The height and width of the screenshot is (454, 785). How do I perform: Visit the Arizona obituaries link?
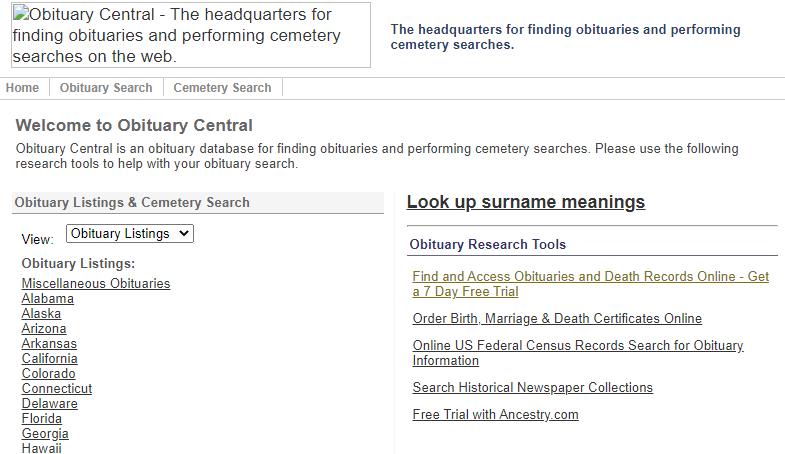pyautogui.click(x=44, y=328)
